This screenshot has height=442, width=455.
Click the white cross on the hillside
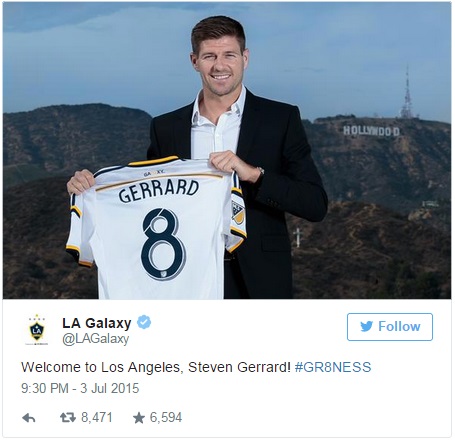click(298, 237)
